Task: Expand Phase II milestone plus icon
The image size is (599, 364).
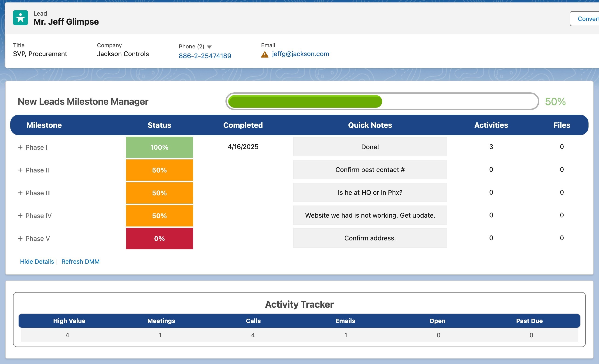Action: 20,170
